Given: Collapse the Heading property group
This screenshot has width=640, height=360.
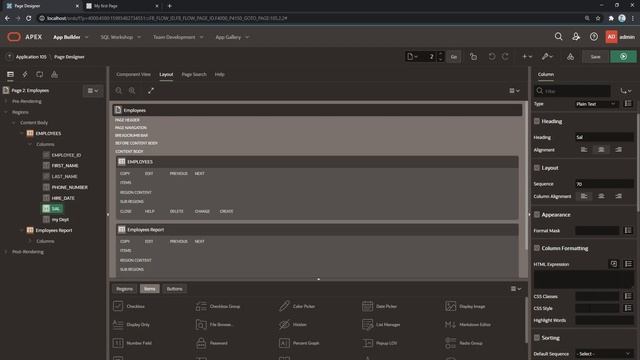Looking at the screenshot, I should coord(537,121).
